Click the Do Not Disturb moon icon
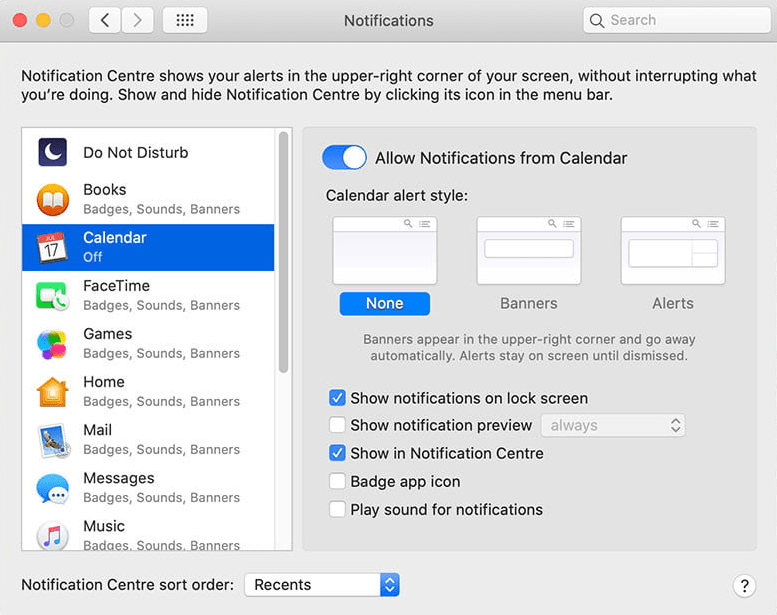Viewport: 777px width, 615px height. [x=53, y=152]
